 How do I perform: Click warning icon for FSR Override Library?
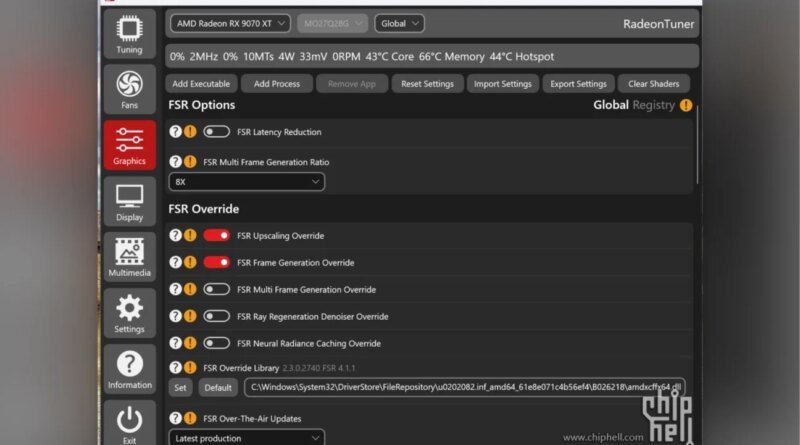tap(190, 367)
